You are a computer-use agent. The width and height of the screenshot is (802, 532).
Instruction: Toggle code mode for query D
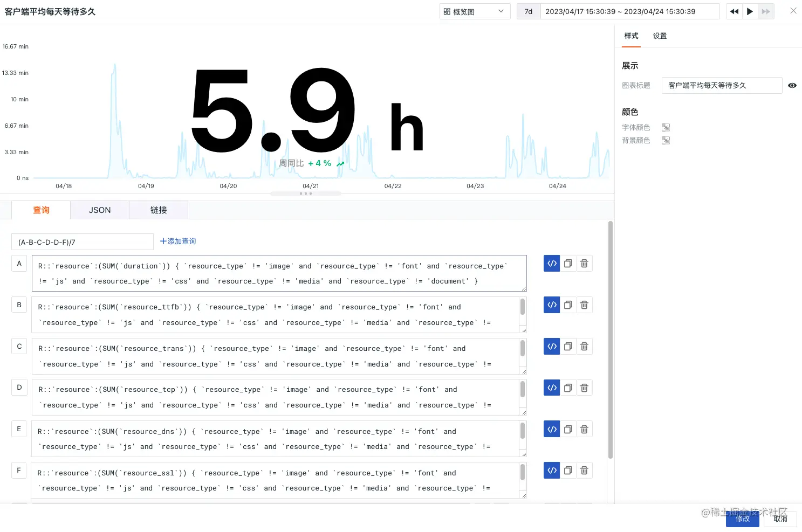coord(552,388)
